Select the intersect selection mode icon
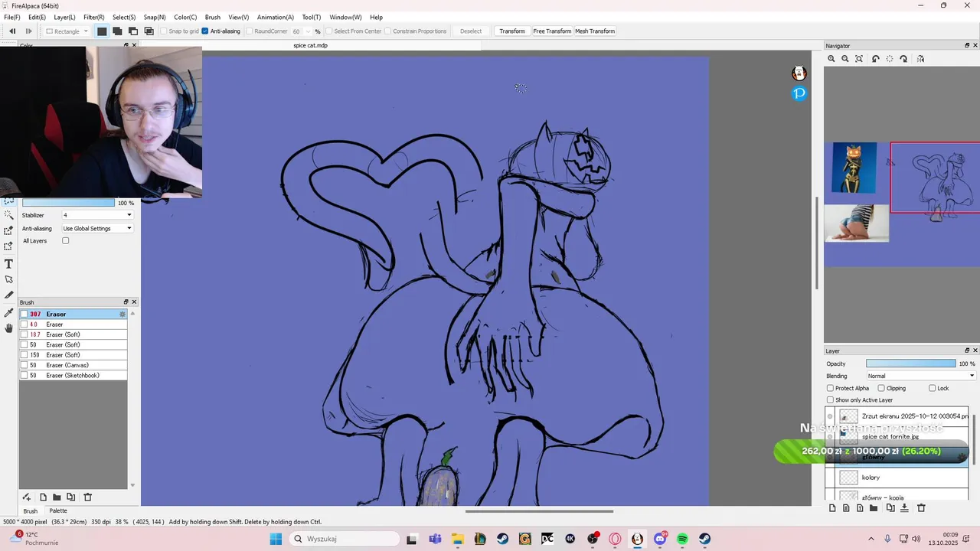The height and width of the screenshot is (551, 980). [x=149, y=31]
